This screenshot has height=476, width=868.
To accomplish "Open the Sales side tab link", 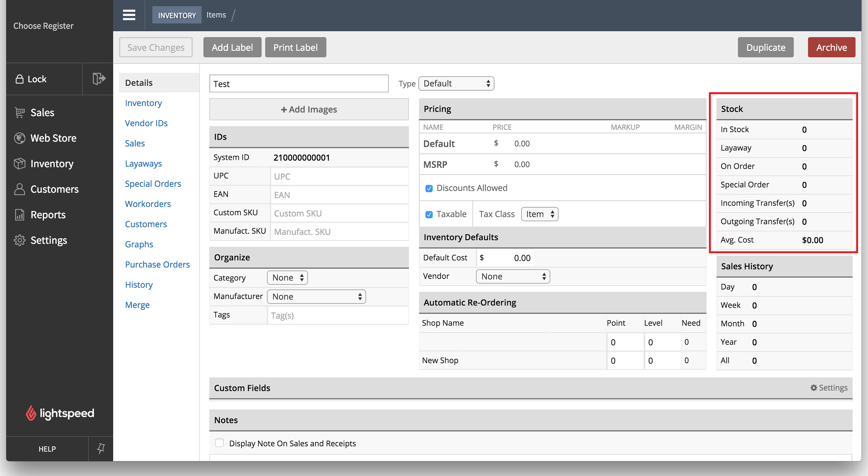I will click(x=135, y=143).
